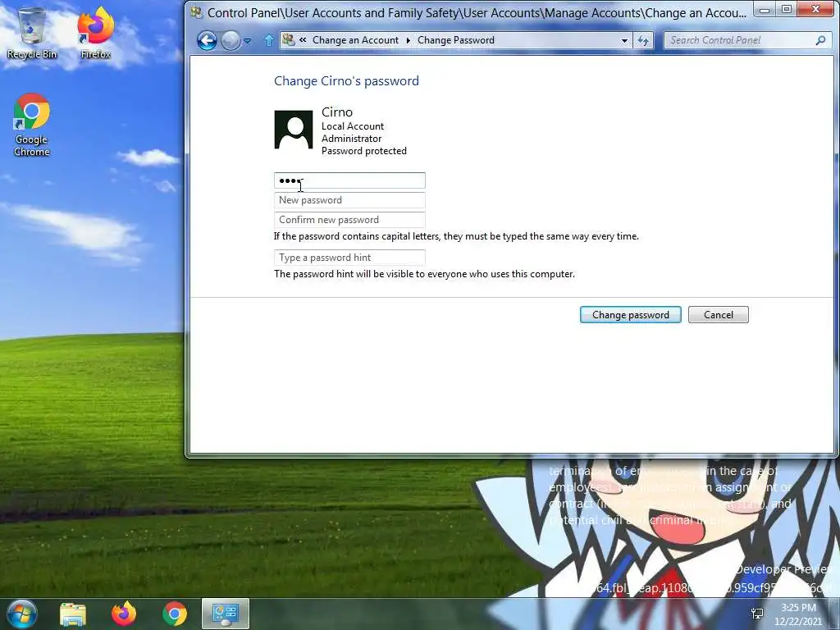Go back with the blue Back arrow

pyautogui.click(x=207, y=41)
